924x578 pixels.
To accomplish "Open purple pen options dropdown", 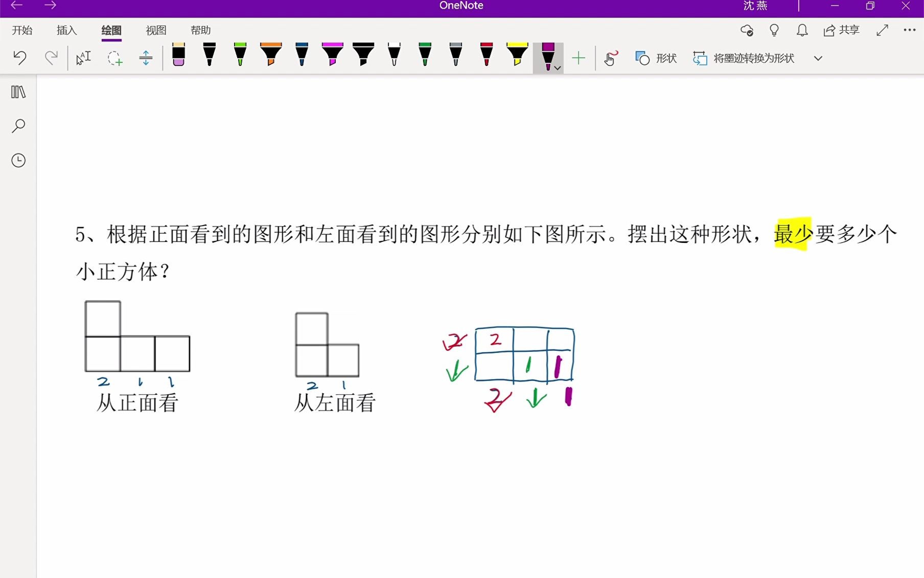I will pyautogui.click(x=558, y=68).
